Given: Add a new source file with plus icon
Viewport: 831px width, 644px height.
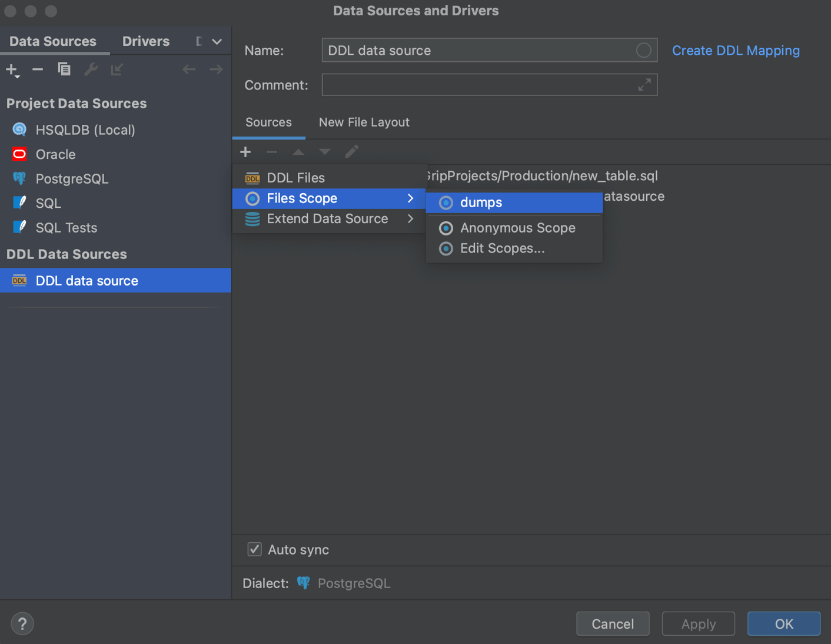Looking at the screenshot, I should pos(245,151).
